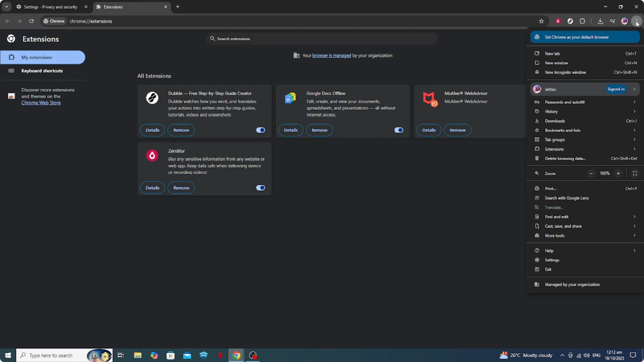Click the Chrome logo beside Extensions title

coord(11,39)
